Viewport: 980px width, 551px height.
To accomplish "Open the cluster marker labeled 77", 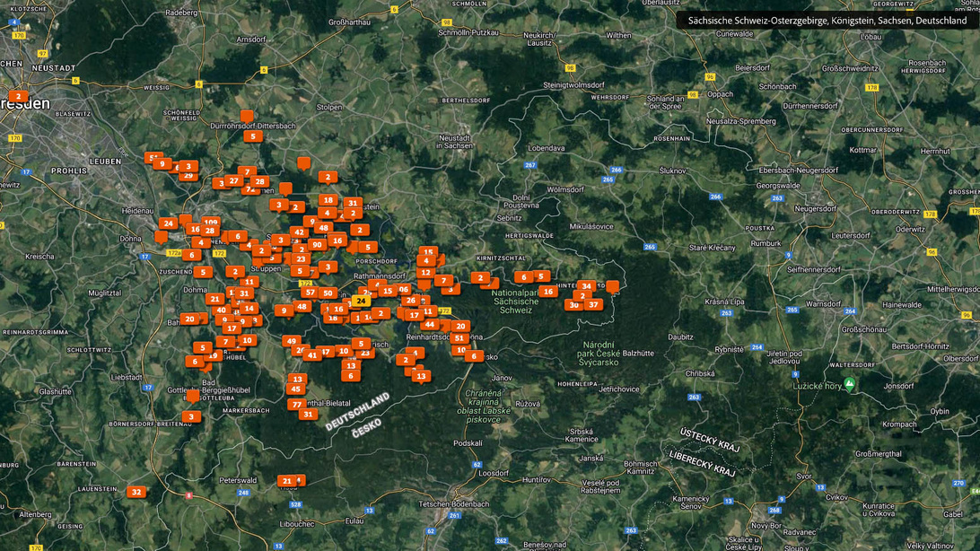I will coord(297,405).
